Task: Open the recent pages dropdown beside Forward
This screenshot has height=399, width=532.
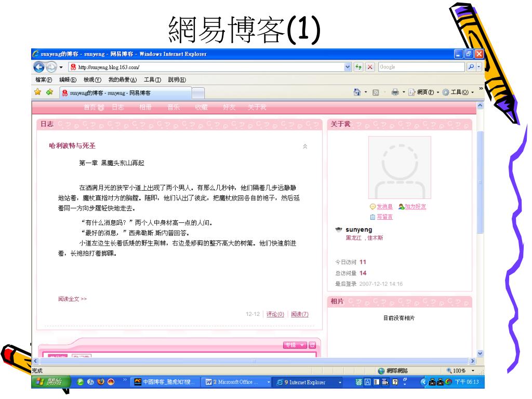Action: [61, 67]
